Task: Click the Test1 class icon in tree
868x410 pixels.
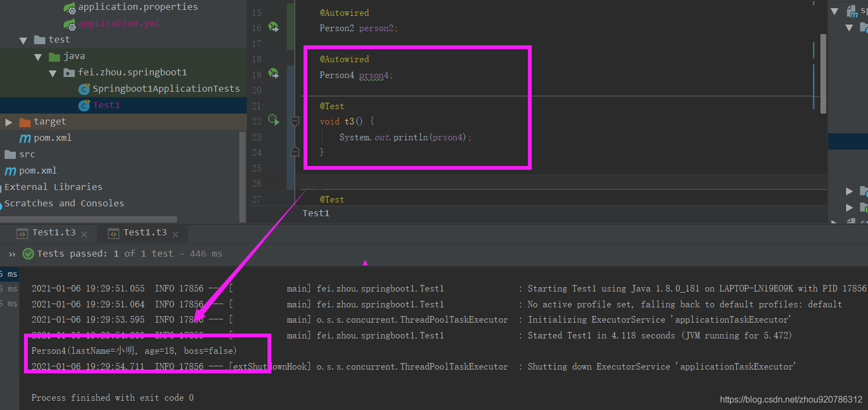Action: [x=84, y=105]
